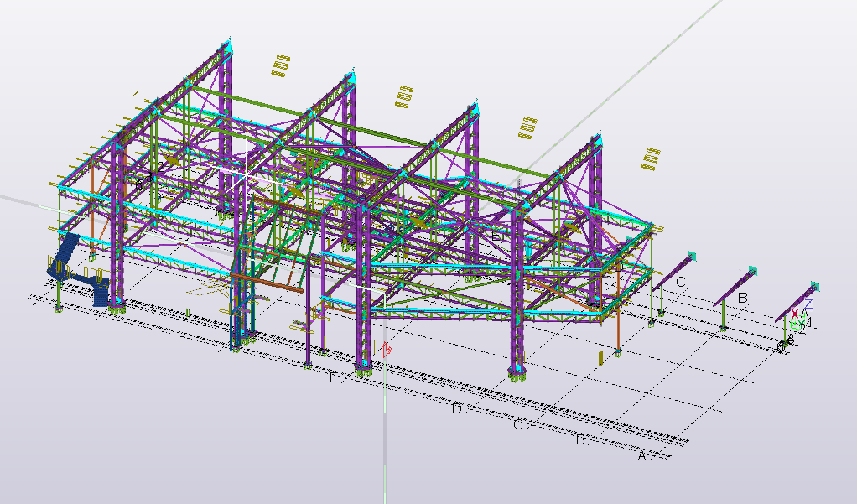Click leftmost yellow stacked object above roof

point(281,65)
